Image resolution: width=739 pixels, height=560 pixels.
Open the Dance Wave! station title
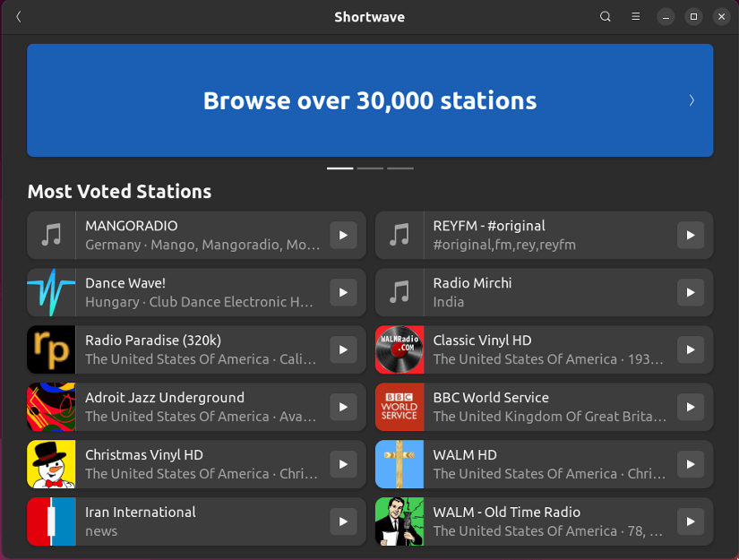point(125,283)
